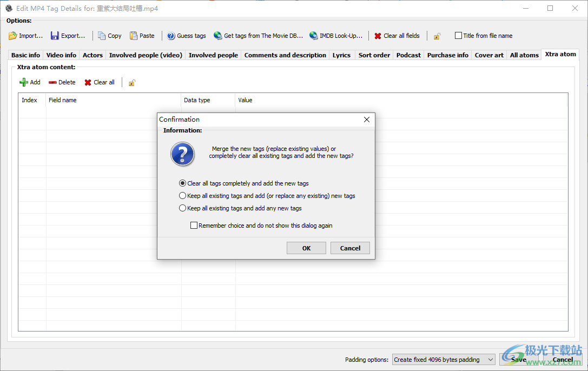Open Comments and description tab
Screen dimensions: 588x371
[x=285, y=55]
